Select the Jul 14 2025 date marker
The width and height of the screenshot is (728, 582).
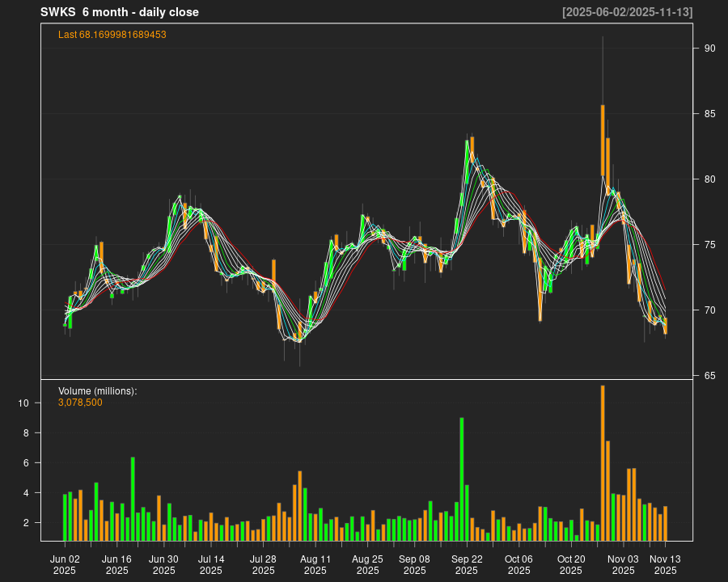coord(211,564)
